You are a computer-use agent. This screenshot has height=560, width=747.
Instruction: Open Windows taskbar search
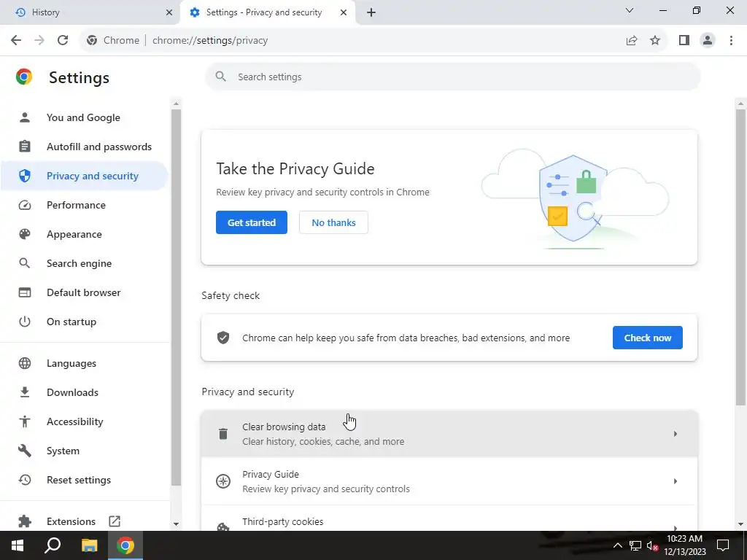point(53,545)
